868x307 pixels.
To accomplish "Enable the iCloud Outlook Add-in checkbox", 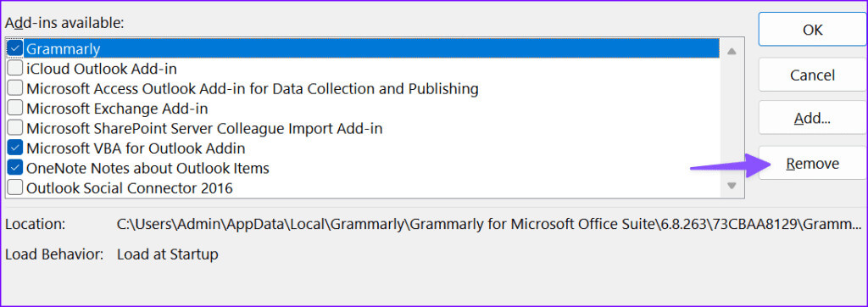I will [x=15, y=69].
